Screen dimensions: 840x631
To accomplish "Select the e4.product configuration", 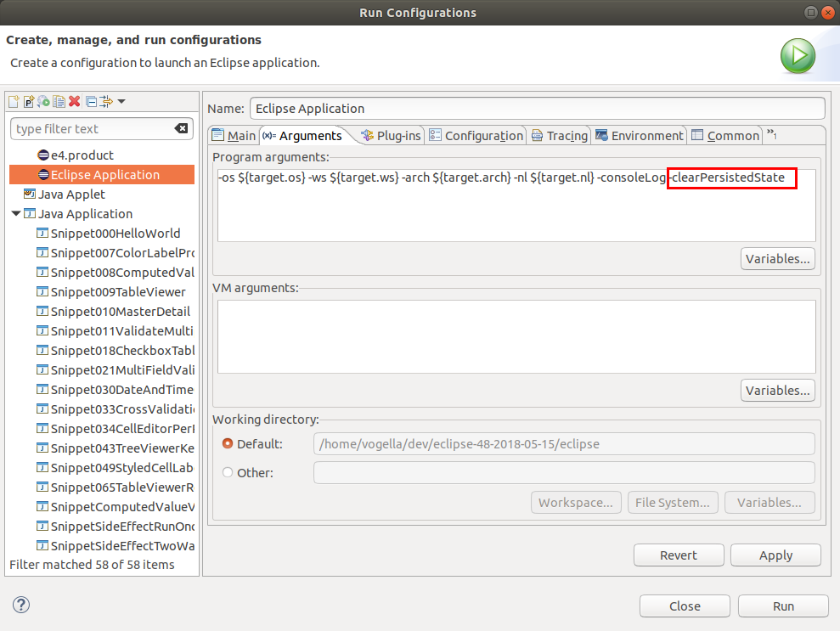I will pos(82,155).
